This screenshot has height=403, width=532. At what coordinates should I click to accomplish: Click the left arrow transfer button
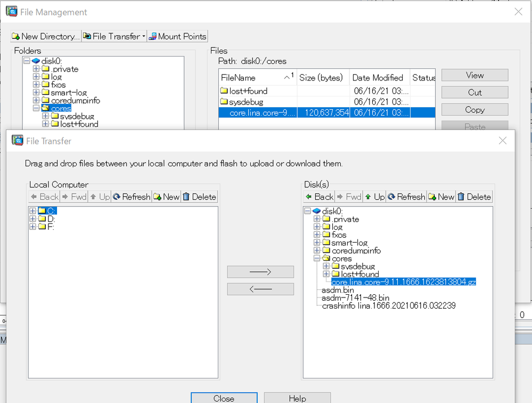pyautogui.click(x=260, y=289)
